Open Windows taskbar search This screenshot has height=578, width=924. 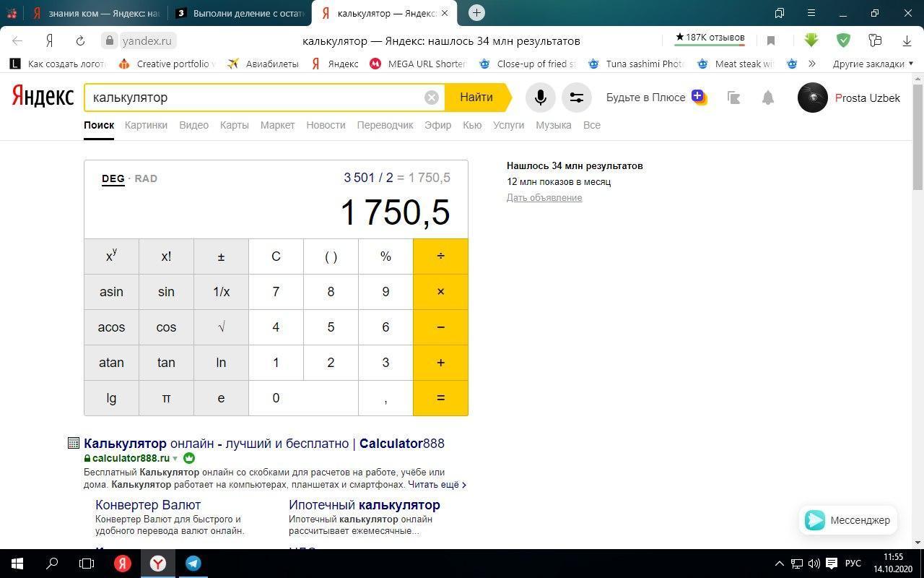52,564
